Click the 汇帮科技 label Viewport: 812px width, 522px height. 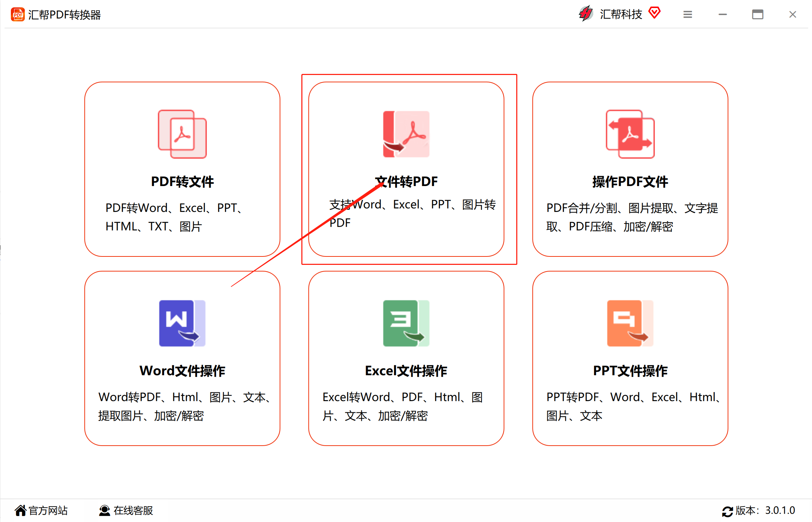pyautogui.click(x=621, y=14)
